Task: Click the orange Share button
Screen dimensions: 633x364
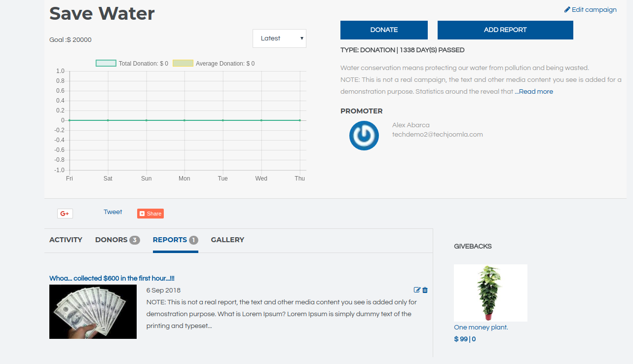Action: click(150, 214)
